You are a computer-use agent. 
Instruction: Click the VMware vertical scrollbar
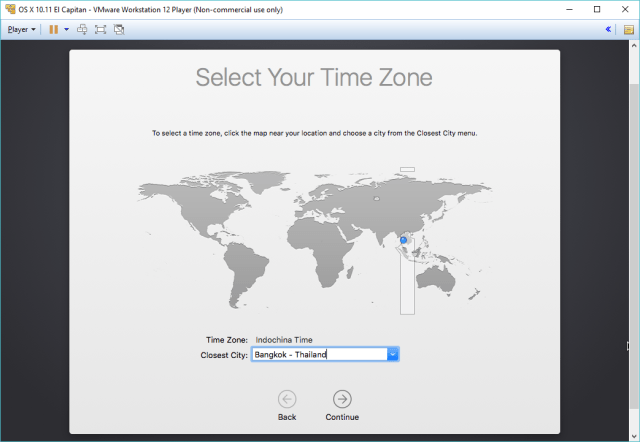pos(634,245)
